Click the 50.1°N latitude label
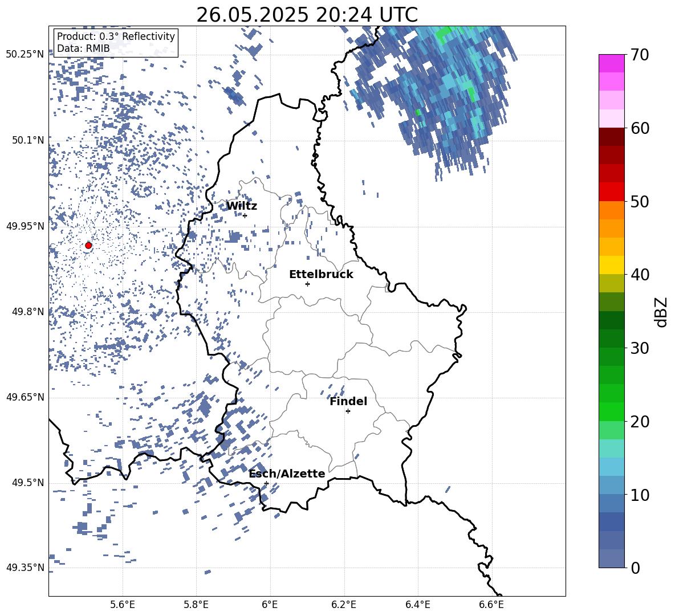Image resolution: width=675 pixels, height=616 pixels. pyautogui.click(x=28, y=141)
